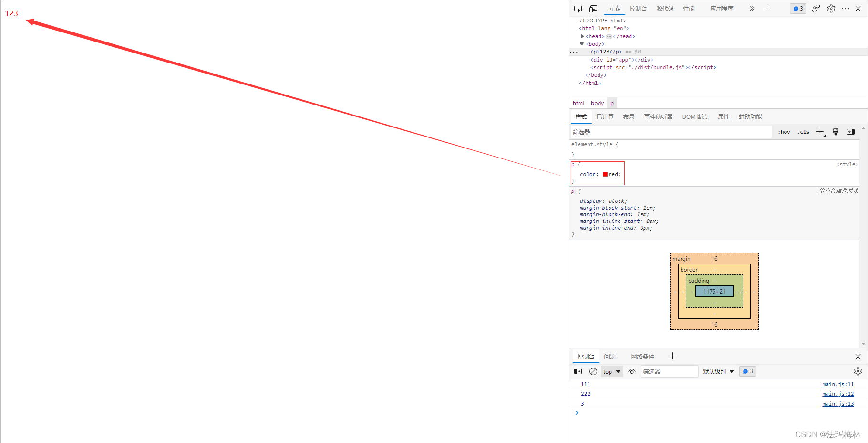Open the 已计算 (Computed) sub-tab
This screenshot has width=868, height=443.
(x=605, y=117)
